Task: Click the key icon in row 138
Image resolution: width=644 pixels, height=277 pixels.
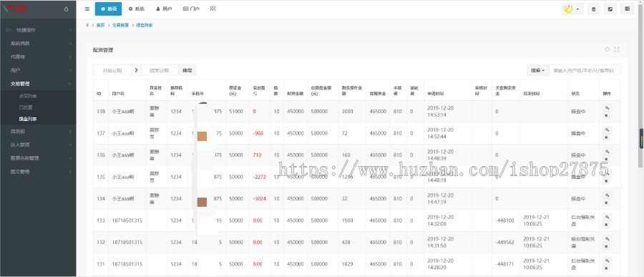Action: coord(607,107)
